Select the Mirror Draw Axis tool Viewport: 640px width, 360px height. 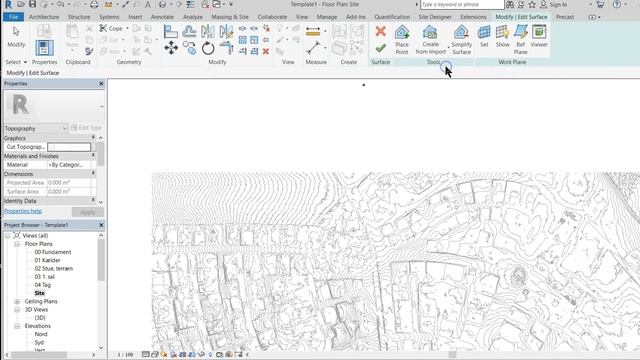[x=226, y=31]
